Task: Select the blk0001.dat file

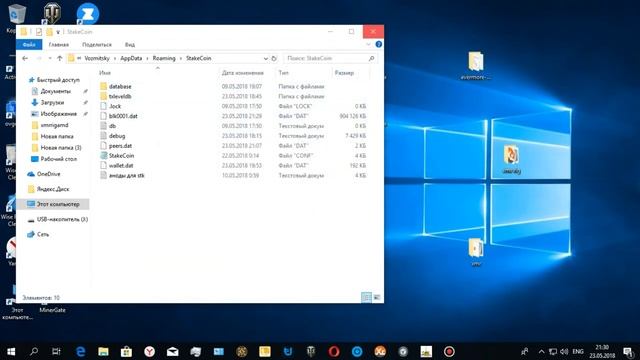Action: [x=123, y=116]
